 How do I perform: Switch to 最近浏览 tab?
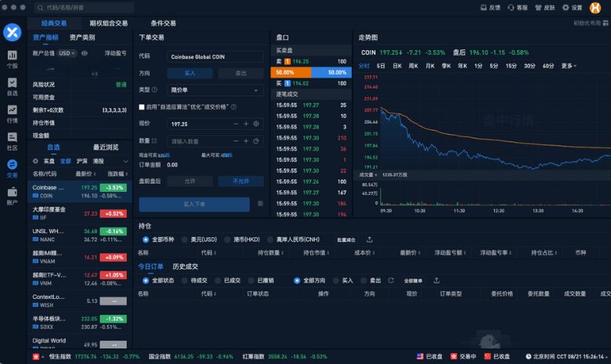coord(106,147)
